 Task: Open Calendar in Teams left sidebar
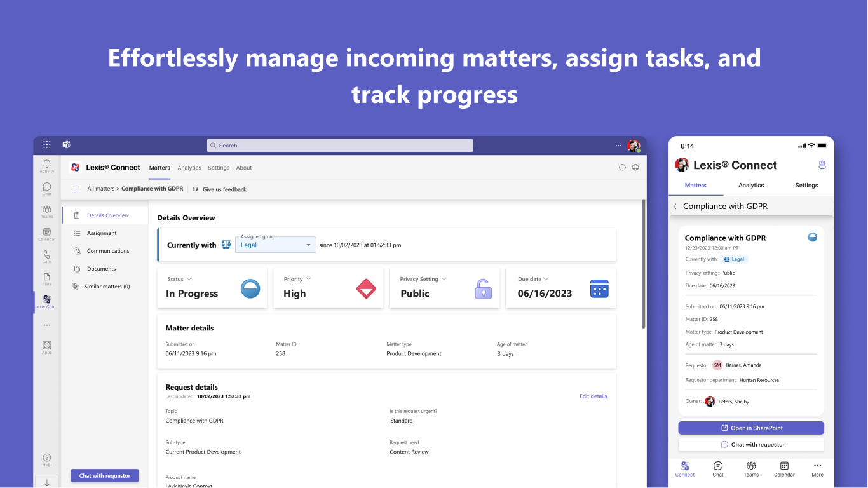(x=47, y=234)
